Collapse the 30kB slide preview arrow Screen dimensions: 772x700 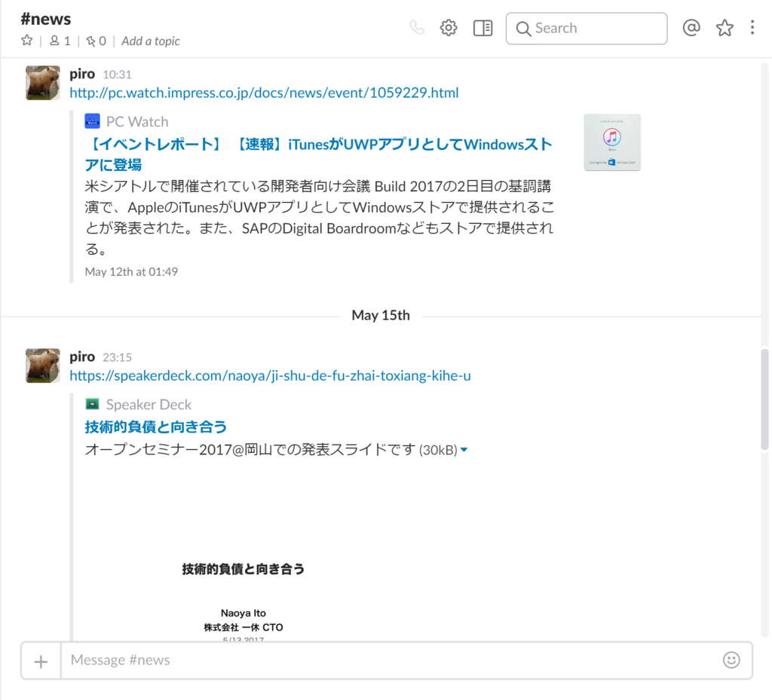point(464,450)
